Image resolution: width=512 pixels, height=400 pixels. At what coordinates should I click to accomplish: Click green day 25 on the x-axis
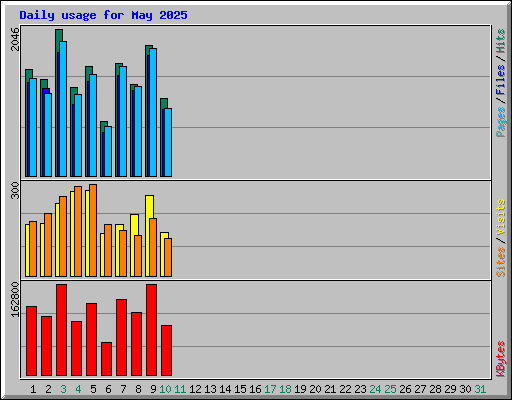point(390,389)
